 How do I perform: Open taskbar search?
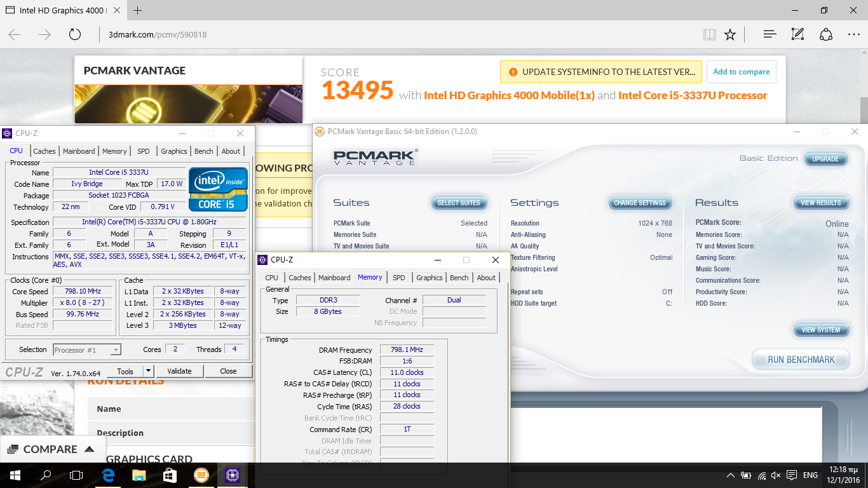click(x=46, y=475)
